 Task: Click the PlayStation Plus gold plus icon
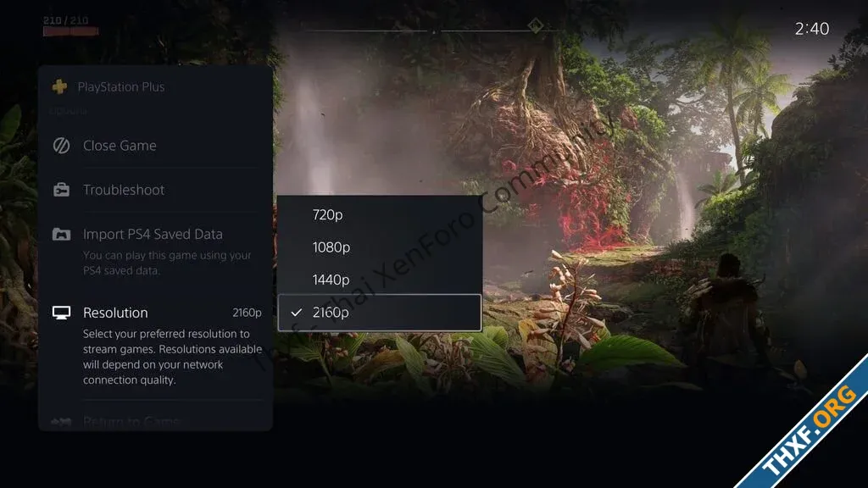pos(60,87)
